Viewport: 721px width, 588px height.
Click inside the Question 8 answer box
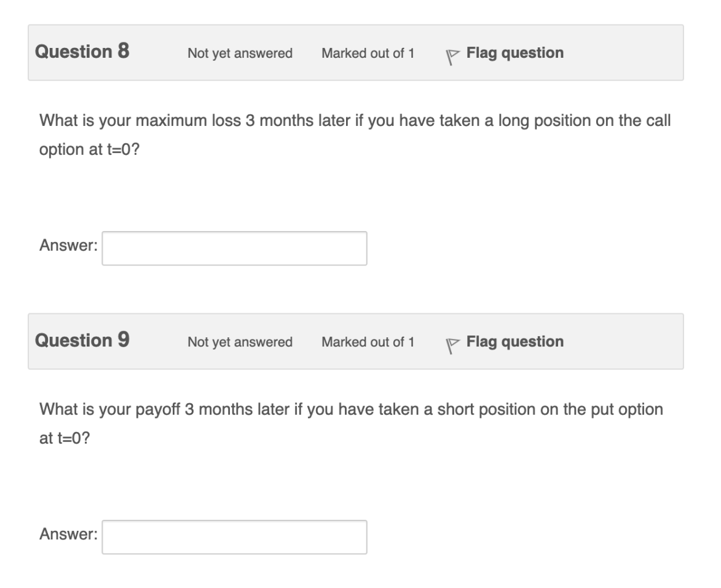[234, 248]
